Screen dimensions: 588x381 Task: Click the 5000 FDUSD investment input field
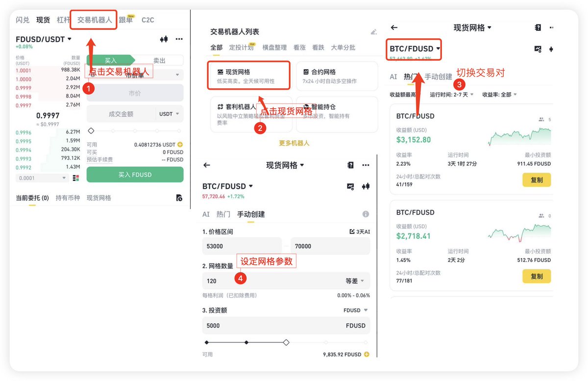tap(286, 325)
